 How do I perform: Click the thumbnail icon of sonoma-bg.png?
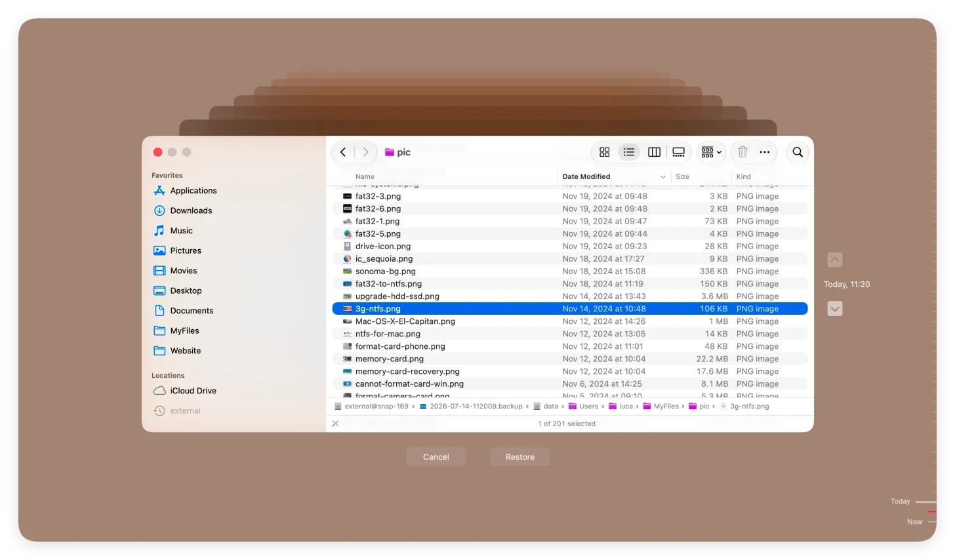(x=347, y=271)
